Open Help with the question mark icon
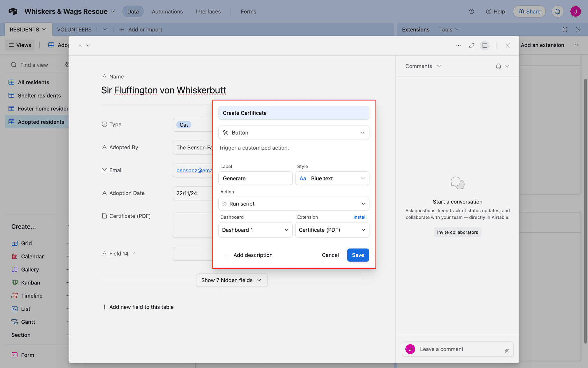Viewport: 588px width, 368px height. [x=488, y=11]
